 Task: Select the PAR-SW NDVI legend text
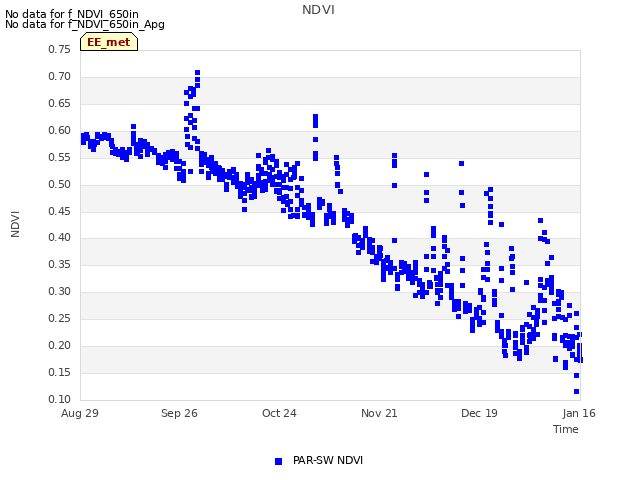[x=328, y=460]
